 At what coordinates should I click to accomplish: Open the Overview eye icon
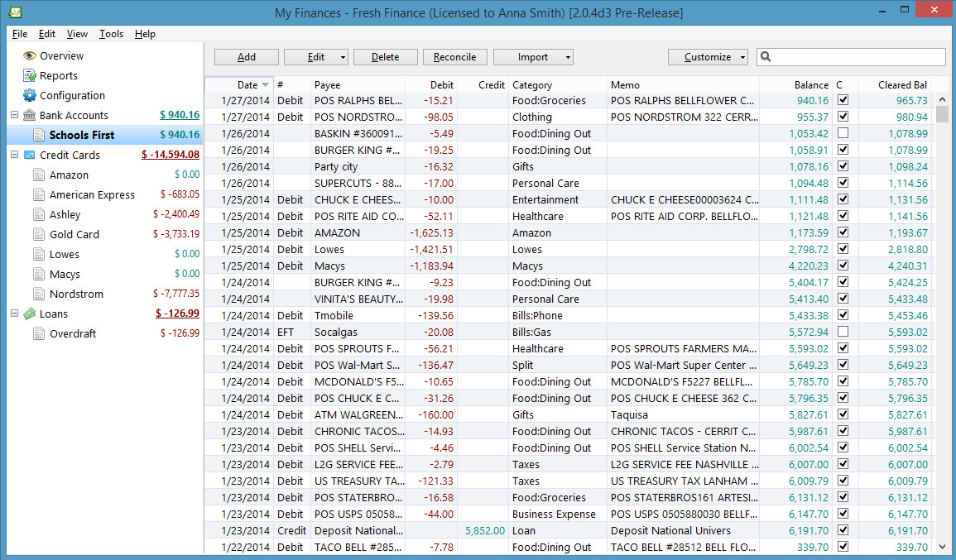(29, 55)
